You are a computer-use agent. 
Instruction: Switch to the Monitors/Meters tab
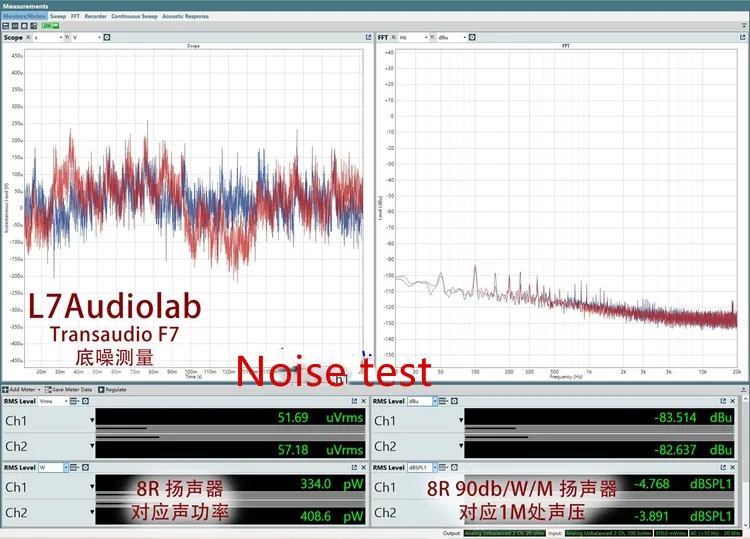(24, 16)
